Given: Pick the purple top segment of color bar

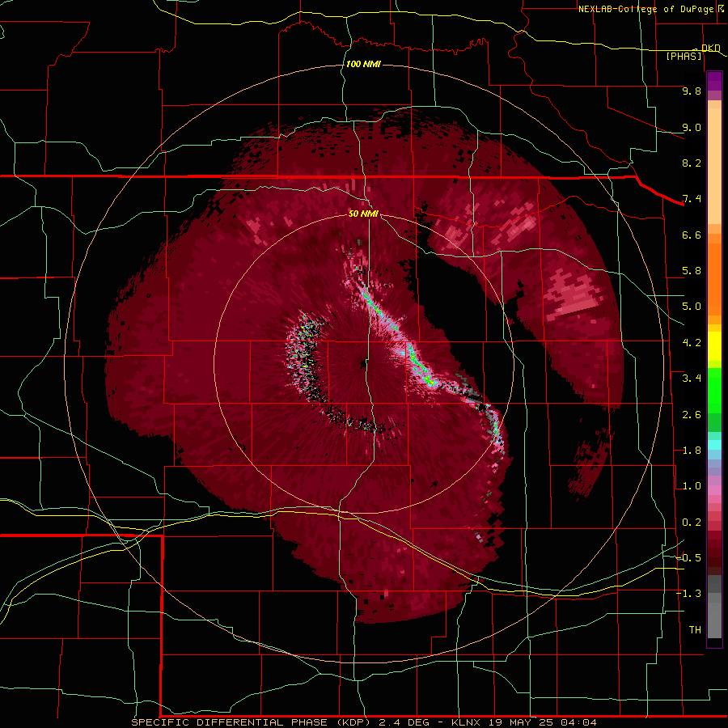Looking at the screenshot, I should tap(714, 81).
